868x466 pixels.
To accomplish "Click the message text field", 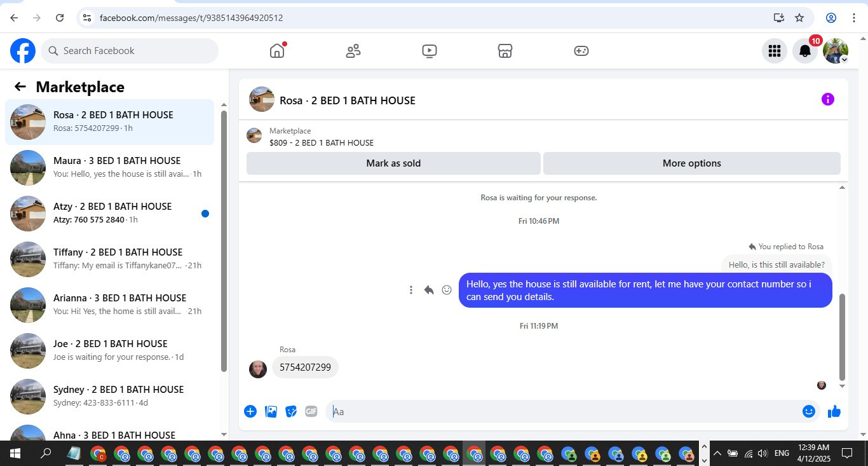I will [x=565, y=411].
